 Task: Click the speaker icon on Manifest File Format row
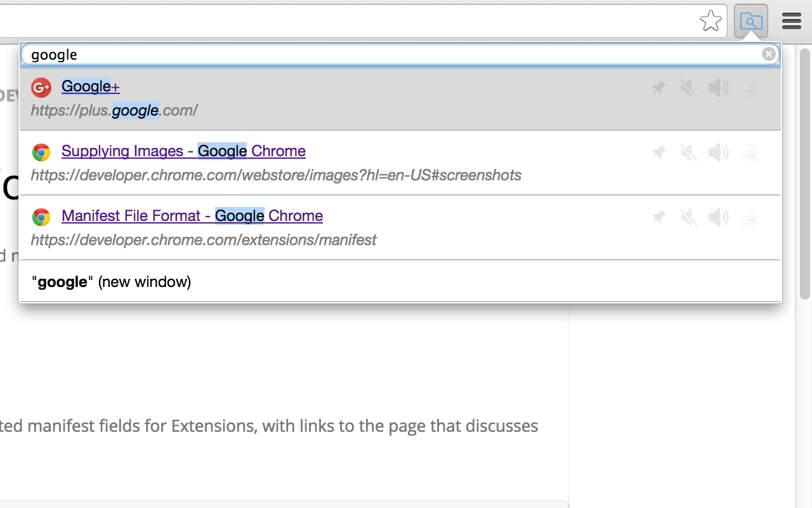(x=719, y=217)
